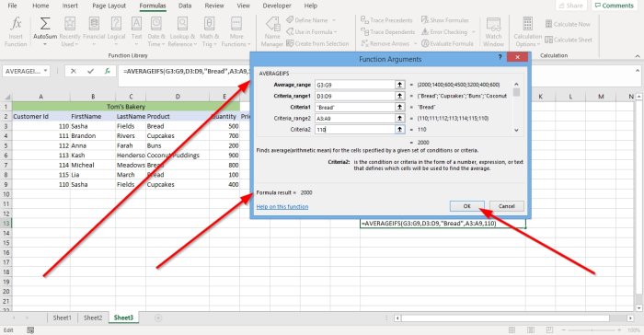Open More Functions menu

pyautogui.click(x=236, y=32)
